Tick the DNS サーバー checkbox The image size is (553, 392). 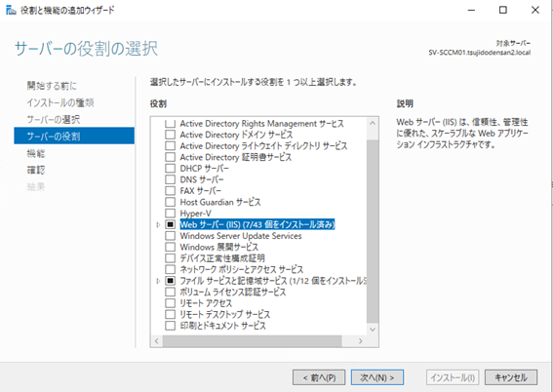(171, 179)
